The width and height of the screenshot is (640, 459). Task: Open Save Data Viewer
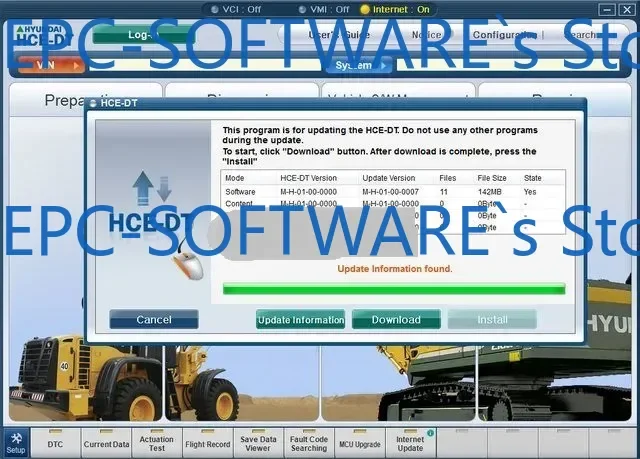(x=258, y=444)
